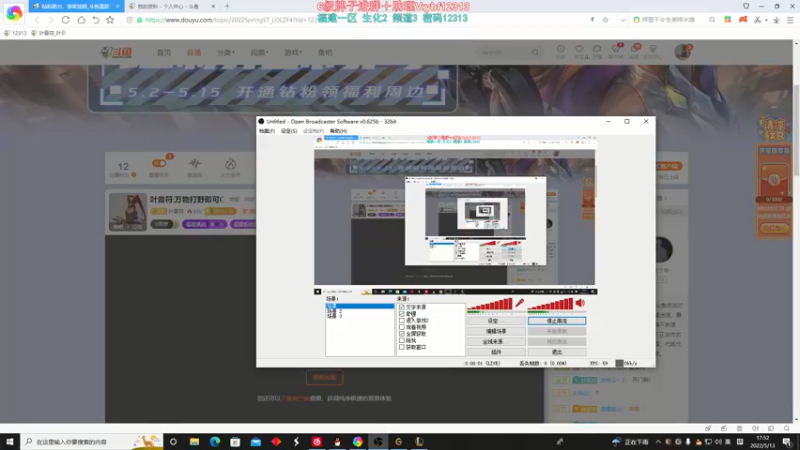The image size is (800, 450).
Task: Open the 12313 bookmark in bookmarks bar
Action: 15,33
